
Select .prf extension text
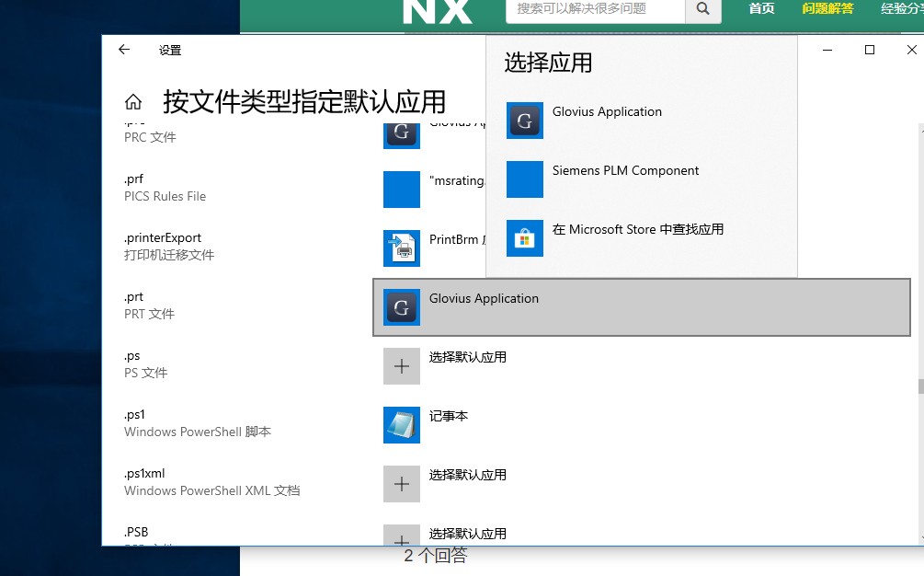click(x=133, y=179)
